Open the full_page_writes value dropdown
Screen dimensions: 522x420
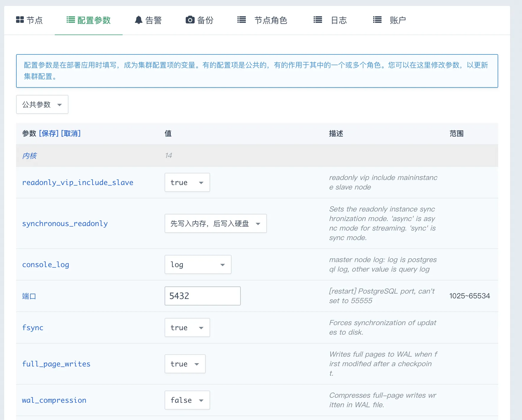pos(185,364)
